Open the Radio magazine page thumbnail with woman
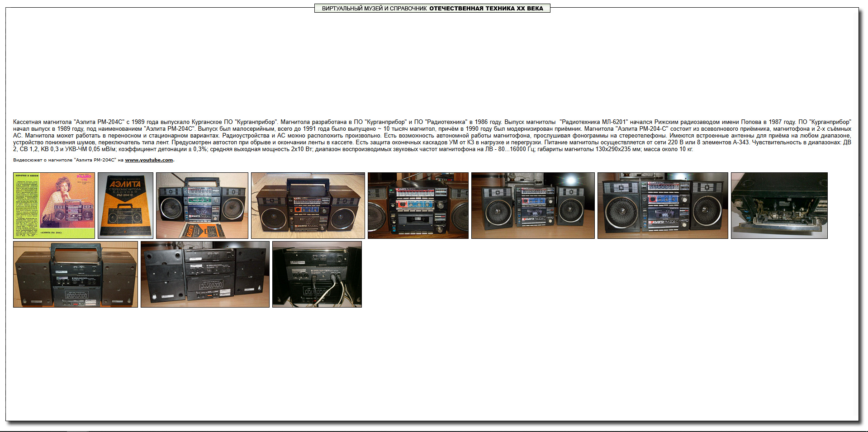This screenshot has width=868, height=432. click(54, 205)
